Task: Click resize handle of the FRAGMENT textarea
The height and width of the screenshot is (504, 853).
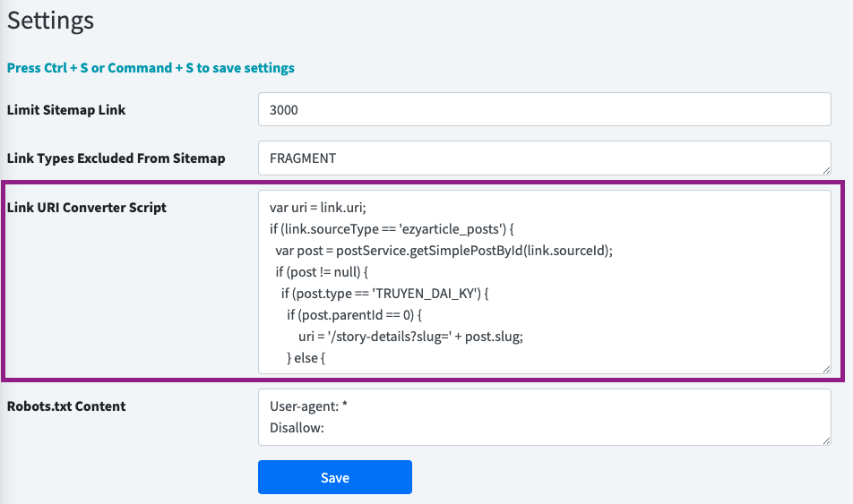Action: point(825,169)
